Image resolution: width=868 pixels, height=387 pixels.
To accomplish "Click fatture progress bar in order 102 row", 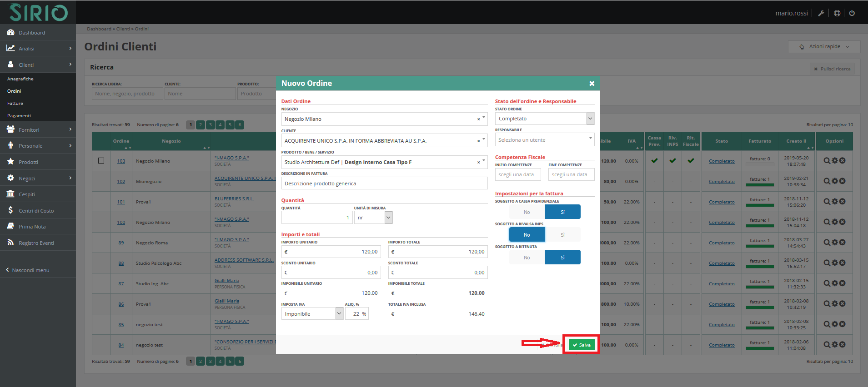I will click(760, 183).
